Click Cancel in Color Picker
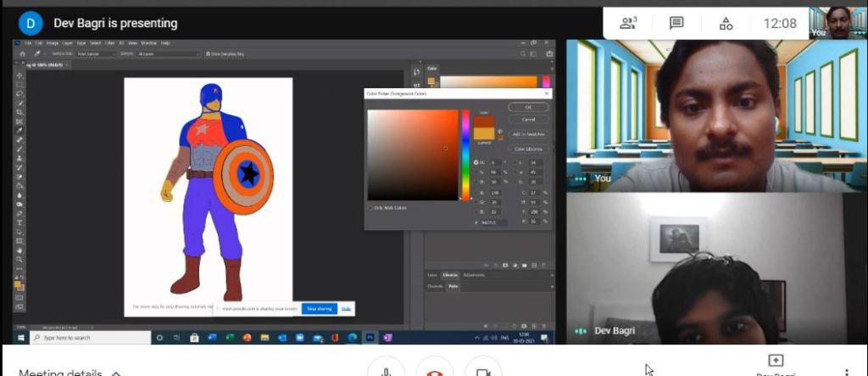This screenshot has width=868, height=376. [x=528, y=119]
